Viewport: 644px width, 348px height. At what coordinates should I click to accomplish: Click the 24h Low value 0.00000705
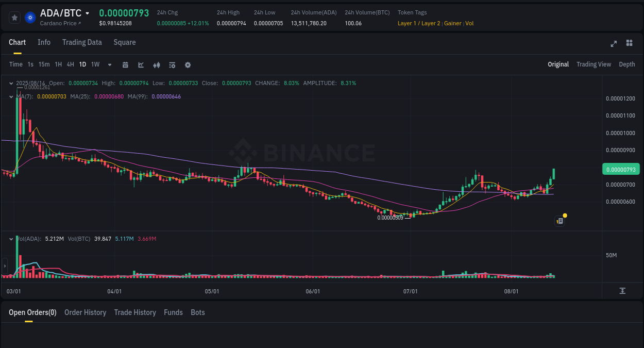point(268,23)
